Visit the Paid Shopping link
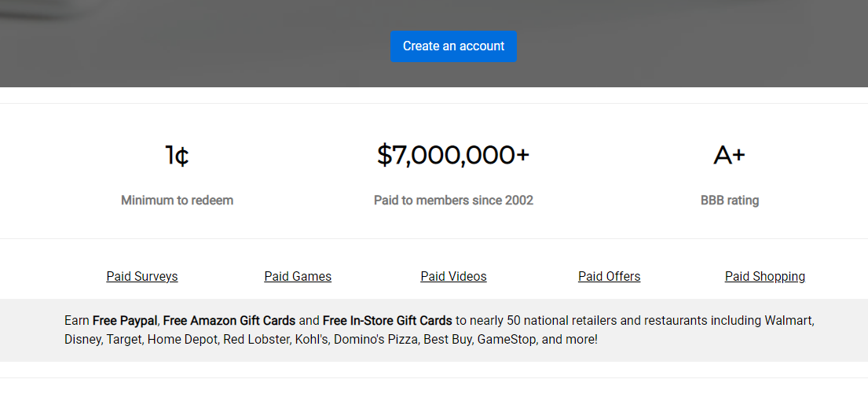This screenshot has width=868, height=394. click(x=764, y=276)
